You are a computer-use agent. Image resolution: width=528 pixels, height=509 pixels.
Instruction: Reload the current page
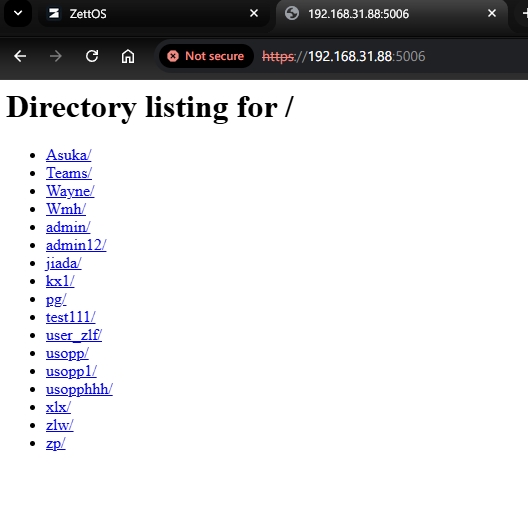tap(92, 56)
